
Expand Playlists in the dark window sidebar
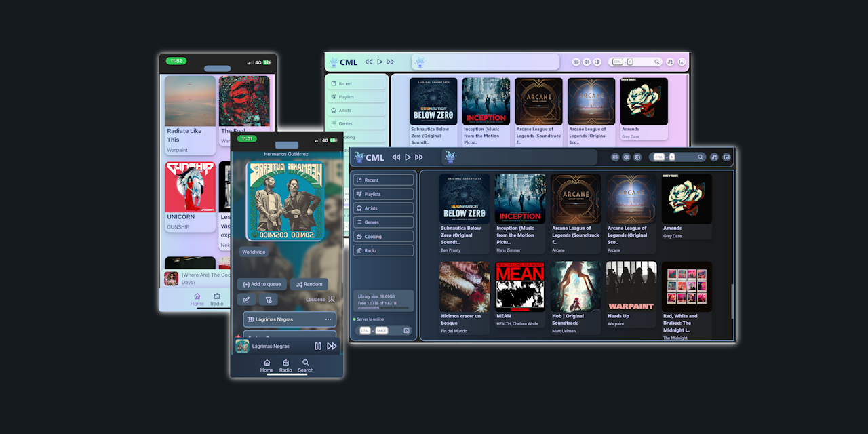pos(383,194)
